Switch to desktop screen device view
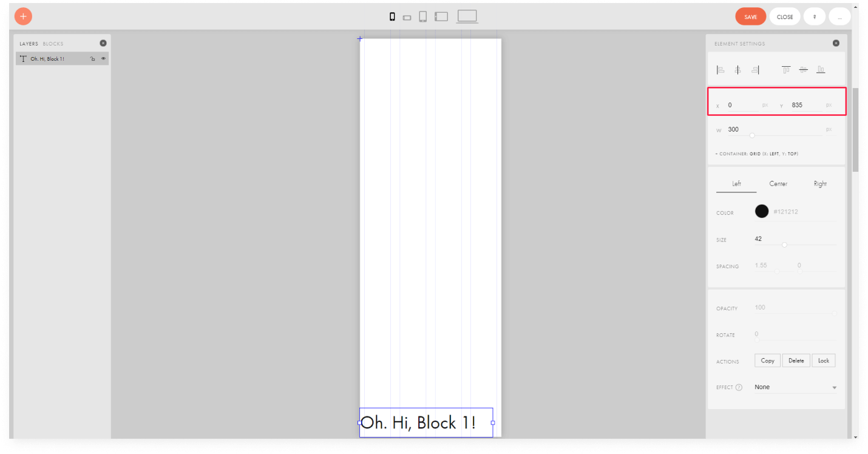Image resolution: width=868 pixels, height=454 pixels. [467, 16]
